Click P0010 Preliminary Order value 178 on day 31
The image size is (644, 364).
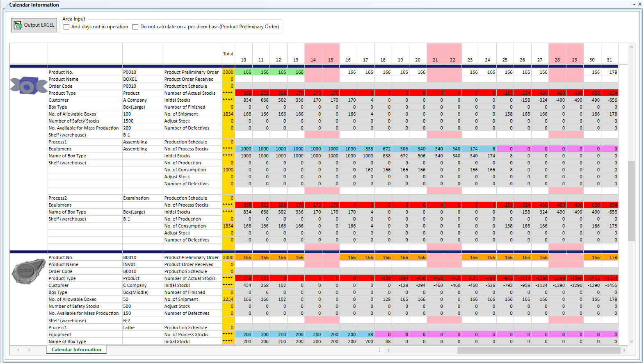[610, 72]
